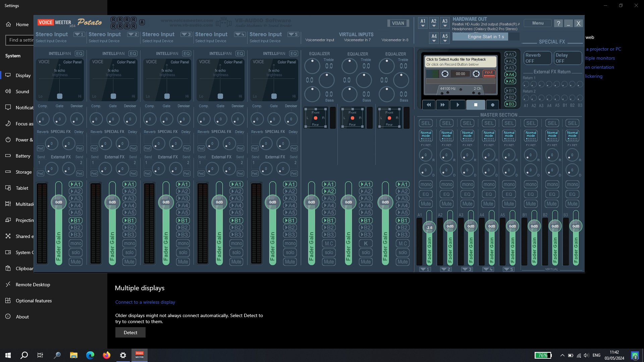Viewport: 644px width, 362px height.
Task: Toggle B1 routing on Stereo Input 1
Action: pyautogui.click(x=76, y=221)
